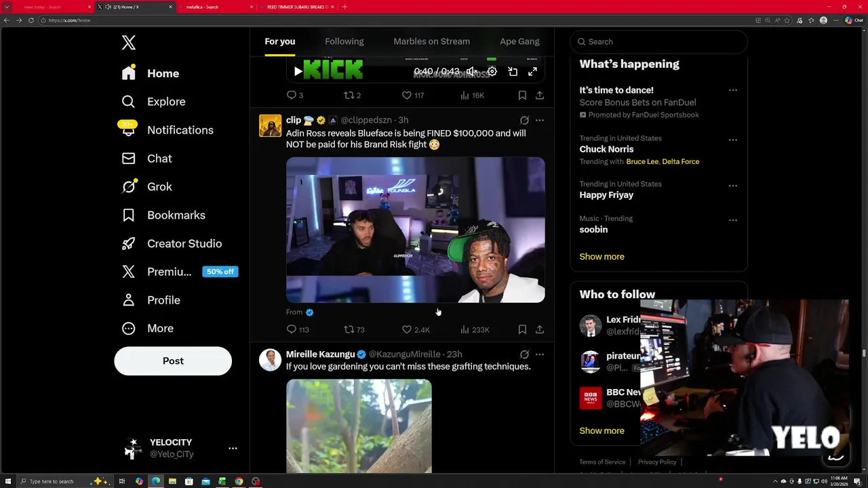Open Notifications in the sidebar
The image size is (868, 488).
(x=167, y=130)
